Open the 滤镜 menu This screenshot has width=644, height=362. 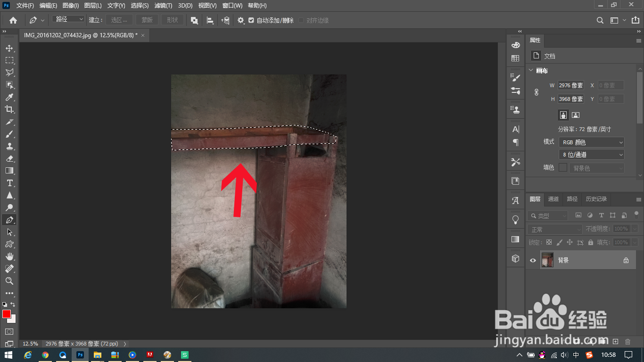pyautogui.click(x=163, y=6)
